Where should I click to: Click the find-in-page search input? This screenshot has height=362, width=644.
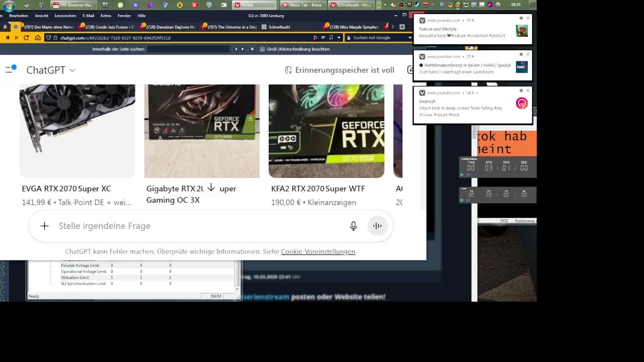[188, 49]
